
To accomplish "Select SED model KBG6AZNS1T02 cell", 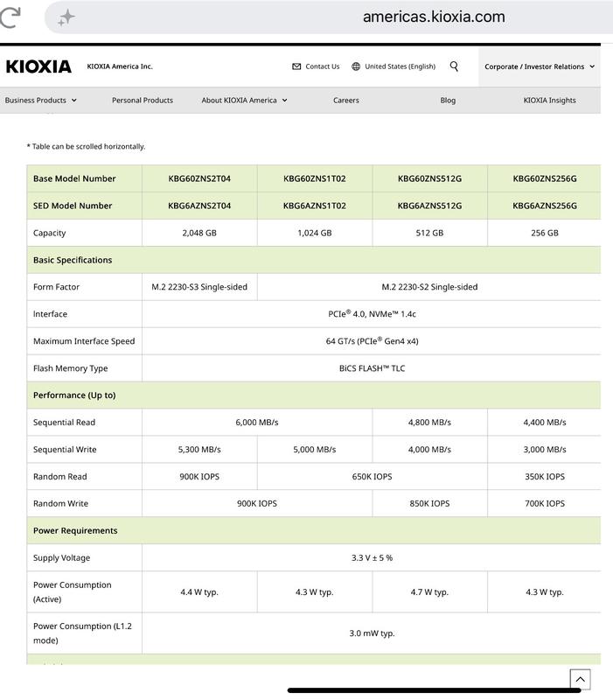I will pyautogui.click(x=315, y=206).
